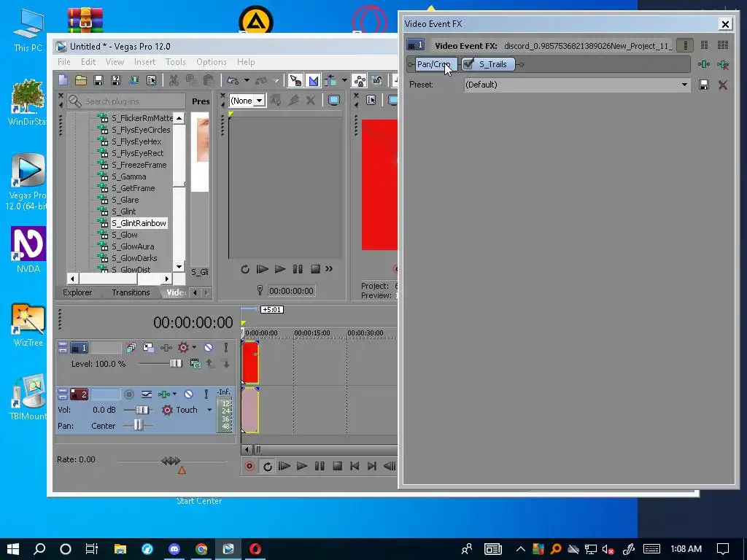This screenshot has width=747, height=560.
Task: Toggle the S_Trails effect checkbox
Action: tap(469, 64)
